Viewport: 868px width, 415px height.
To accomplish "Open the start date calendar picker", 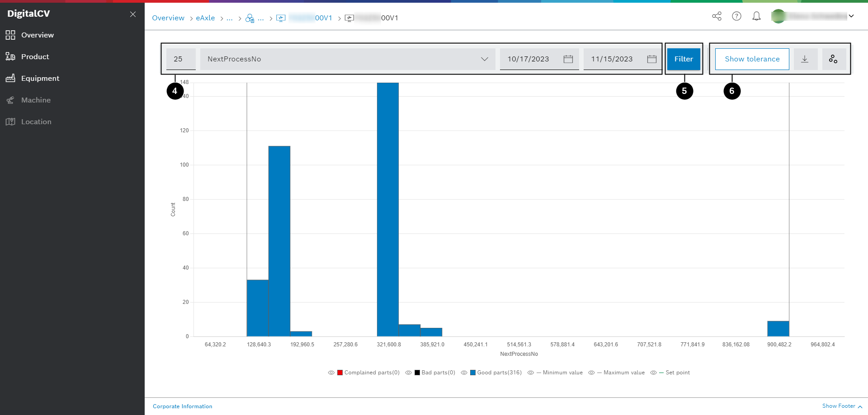I will click(568, 59).
